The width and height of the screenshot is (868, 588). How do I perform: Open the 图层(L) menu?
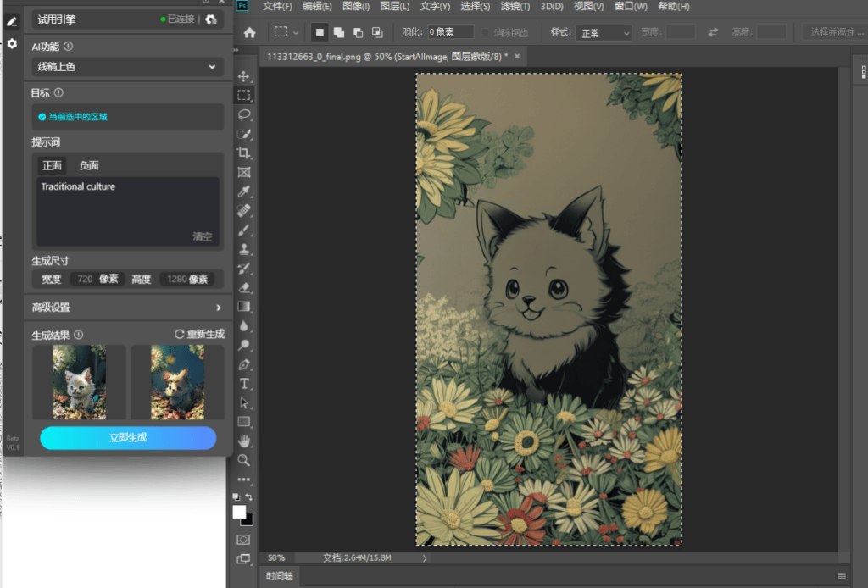pyautogui.click(x=395, y=7)
